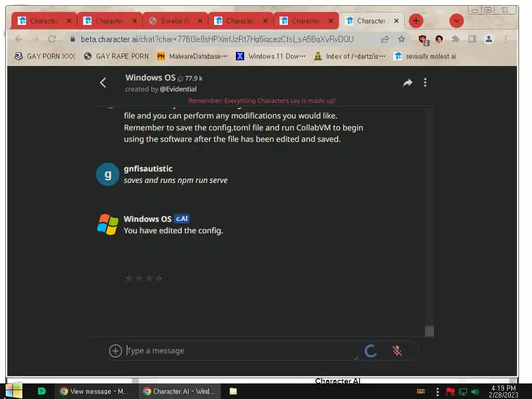
Task: Open the network monitor tray icon
Action: coord(463,392)
